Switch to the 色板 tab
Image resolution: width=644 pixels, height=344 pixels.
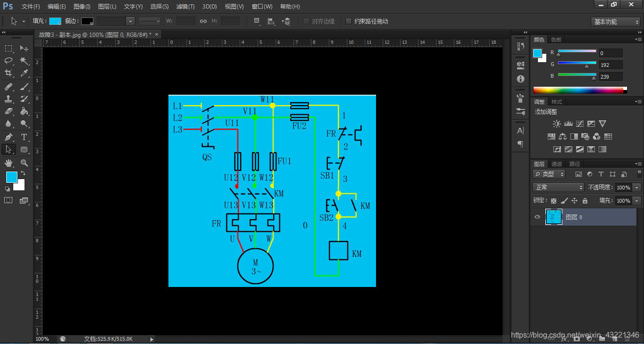[556, 40]
